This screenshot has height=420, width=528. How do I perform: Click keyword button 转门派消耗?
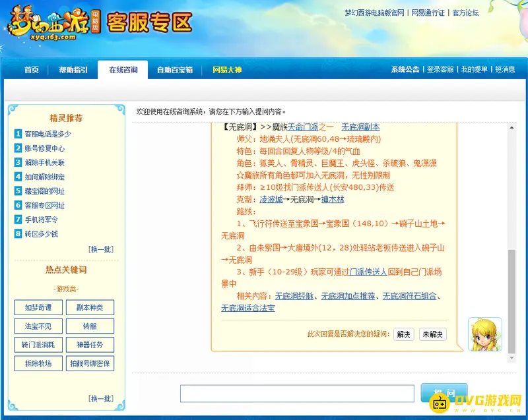[x=38, y=345]
